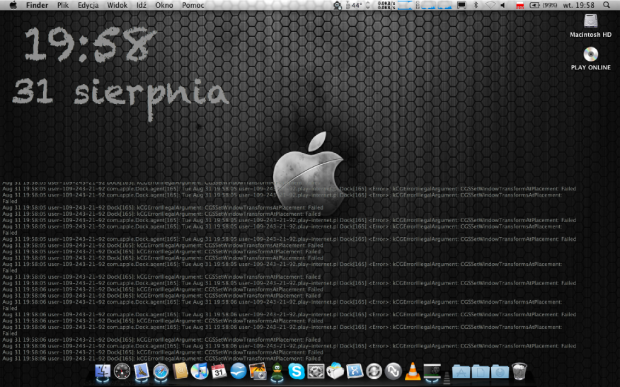Open the Okno menu
The width and height of the screenshot is (620, 387).
tap(164, 5)
